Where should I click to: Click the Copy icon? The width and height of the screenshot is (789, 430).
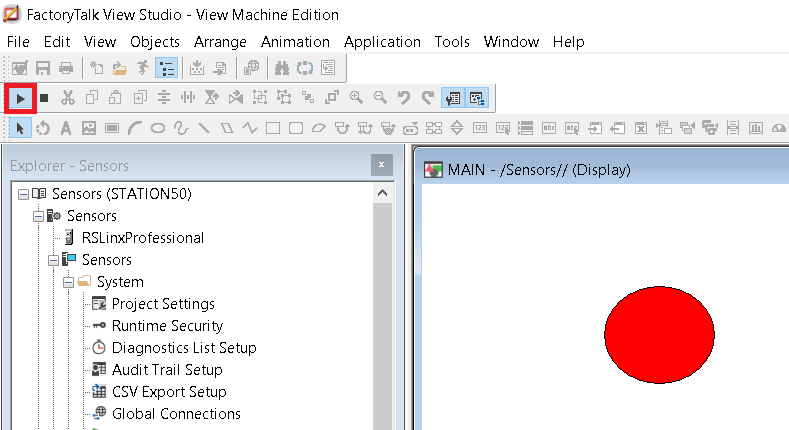coord(92,98)
